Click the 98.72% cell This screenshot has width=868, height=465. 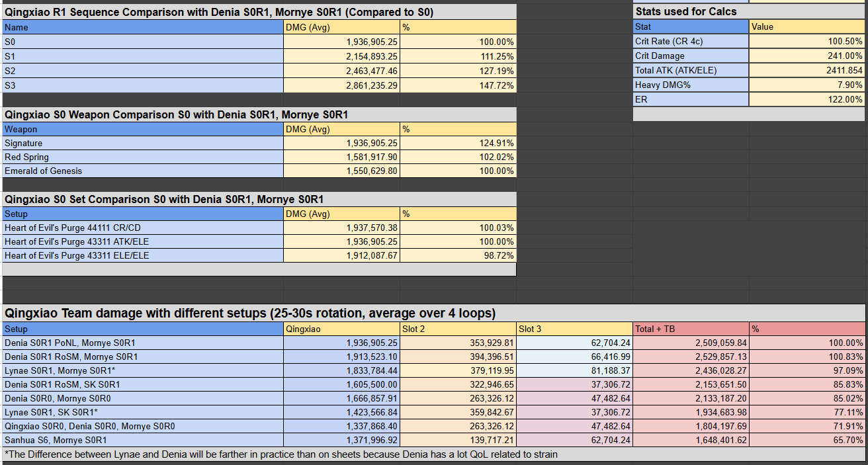458,255
